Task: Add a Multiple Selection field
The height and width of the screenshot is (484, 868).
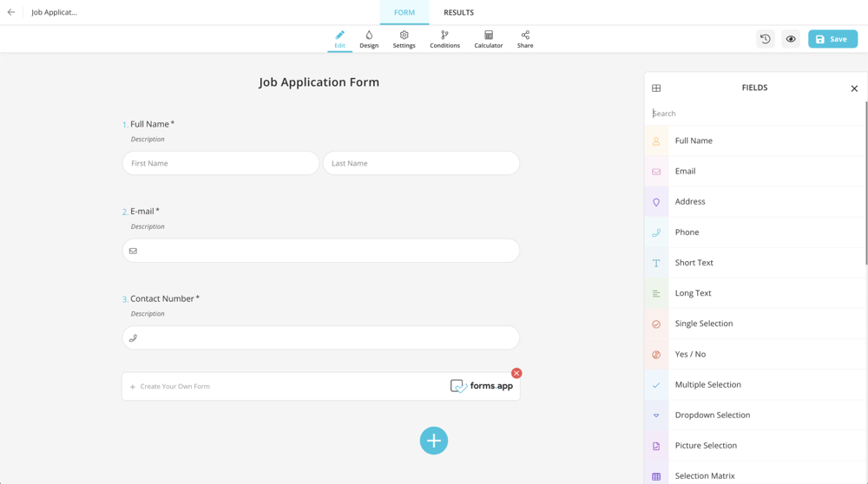Action: [x=707, y=384]
